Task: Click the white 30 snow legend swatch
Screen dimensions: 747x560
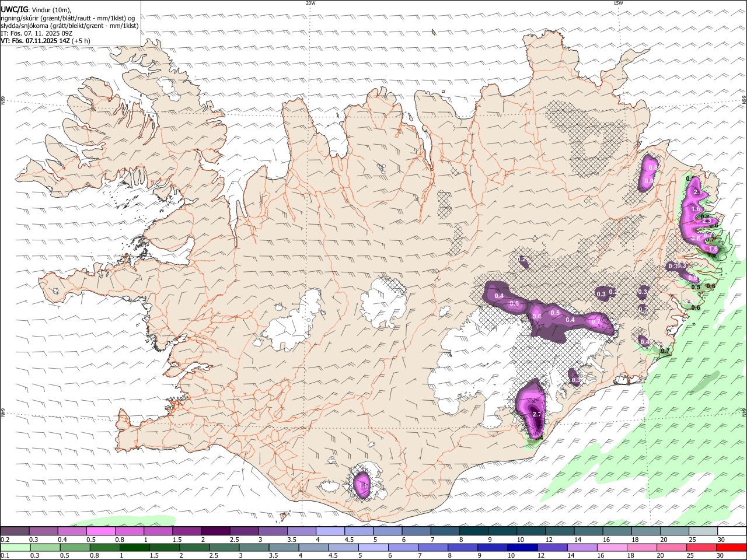Action: pyautogui.click(x=732, y=531)
